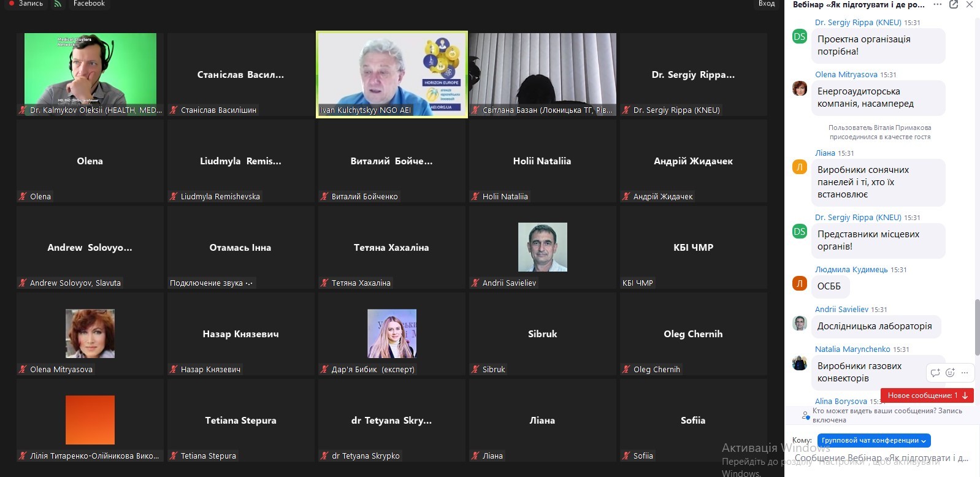Click sender name 'Alina Borysova' in chat
The width and height of the screenshot is (980, 477).
[841, 401]
